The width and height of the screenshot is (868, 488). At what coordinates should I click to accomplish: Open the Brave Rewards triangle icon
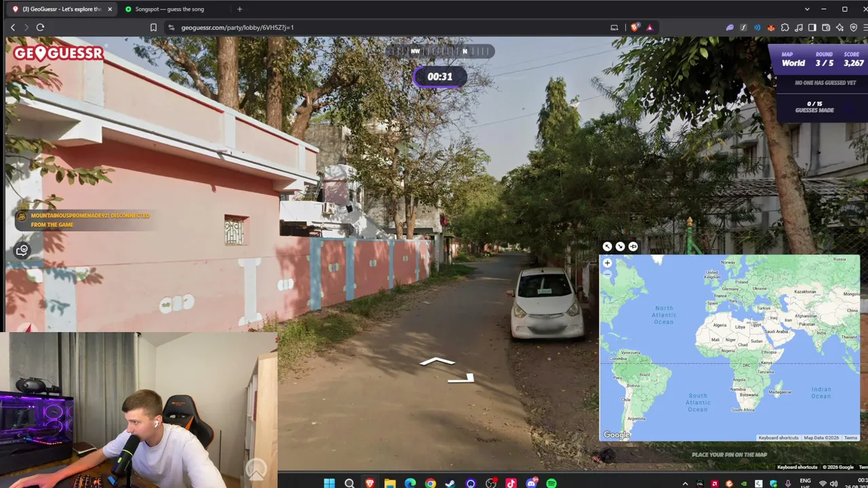[x=650, y=27]
